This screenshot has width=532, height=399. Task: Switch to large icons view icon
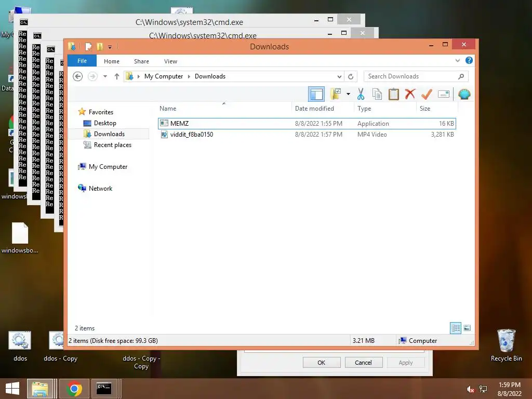pyautogui.click(x=467, y=328)
